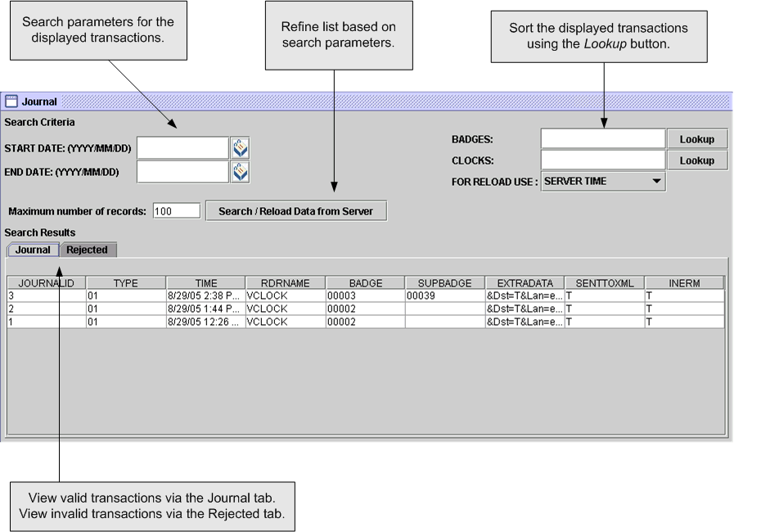The width and height of the screenshot is (761, 532).
Task: Sort by the TIME column header
Action: click(x=206, y=283)
